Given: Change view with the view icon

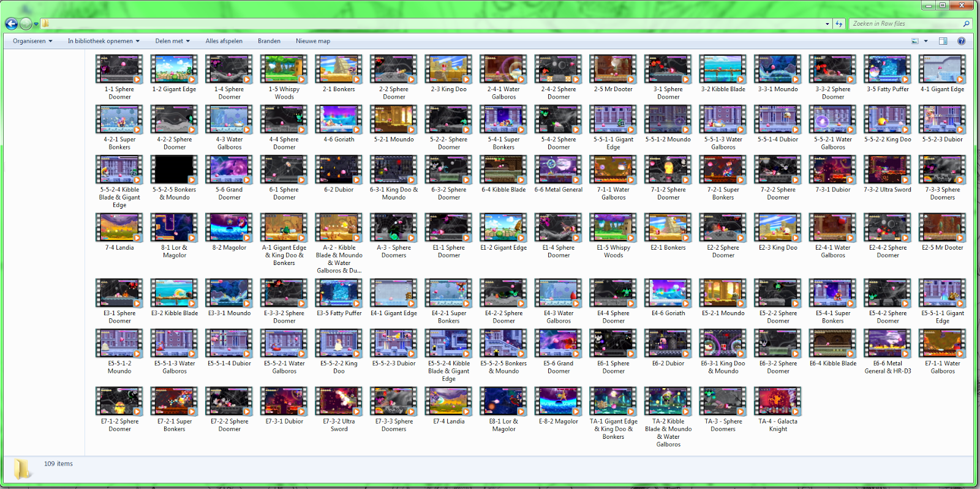Looking at the screenshot, I should click(915, 41).
